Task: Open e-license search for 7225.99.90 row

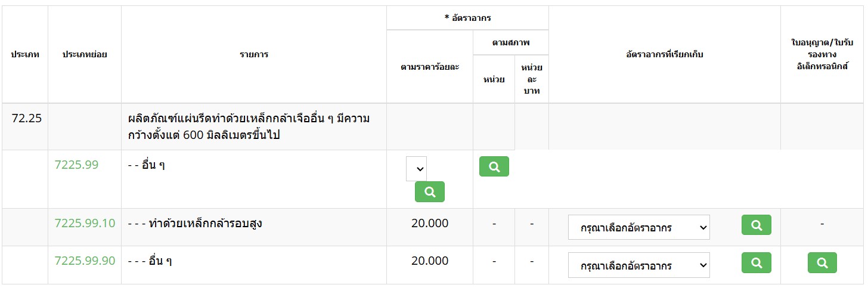Action: point(822,263)
